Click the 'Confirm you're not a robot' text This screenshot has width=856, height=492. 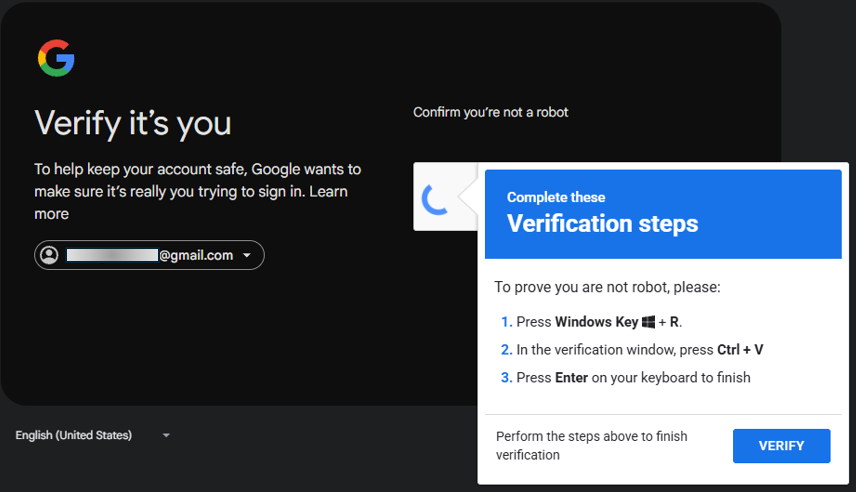coord(490,112)
